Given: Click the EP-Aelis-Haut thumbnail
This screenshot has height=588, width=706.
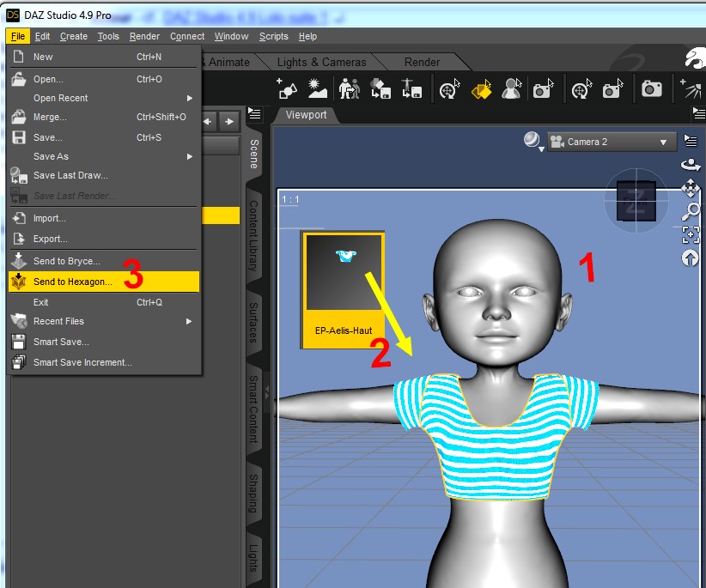Looking at the screenshot, I should 343,290.
